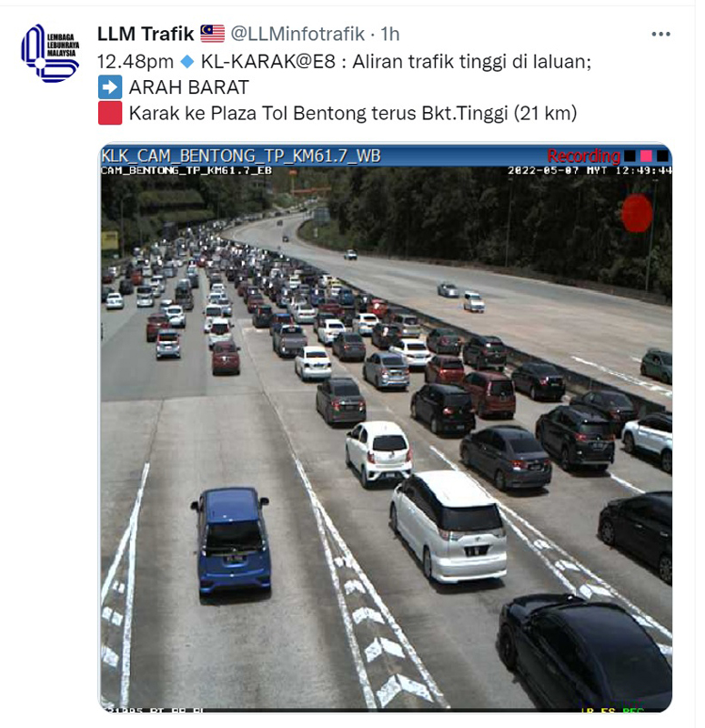
Task: Click the 1h timestamp of the tweet
Action: (x=390, y=34)
